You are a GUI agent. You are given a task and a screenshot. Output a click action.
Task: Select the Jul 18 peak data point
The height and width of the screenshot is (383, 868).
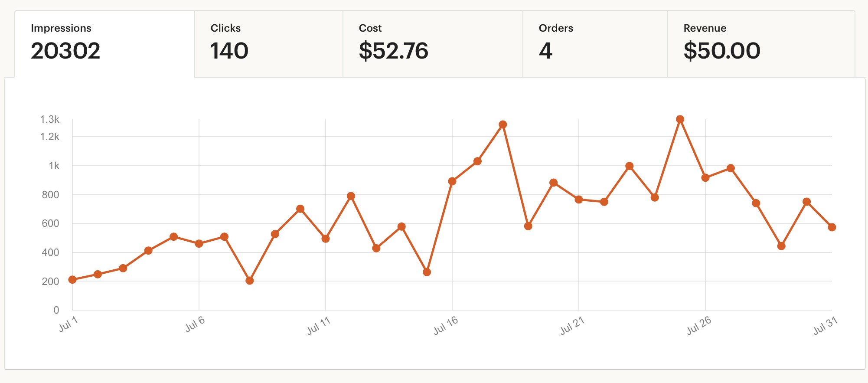(x=503, y=124)
